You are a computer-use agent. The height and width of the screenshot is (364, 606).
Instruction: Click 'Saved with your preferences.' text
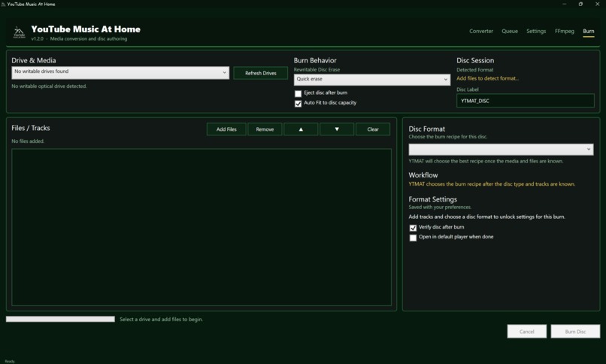click(440, 207)
